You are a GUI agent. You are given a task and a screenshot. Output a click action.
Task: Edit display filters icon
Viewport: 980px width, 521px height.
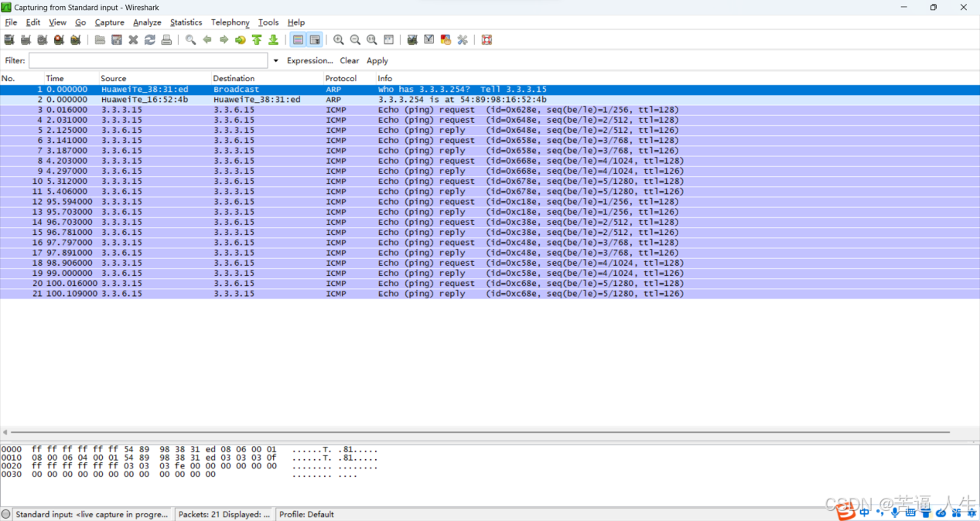coord(429,39)
